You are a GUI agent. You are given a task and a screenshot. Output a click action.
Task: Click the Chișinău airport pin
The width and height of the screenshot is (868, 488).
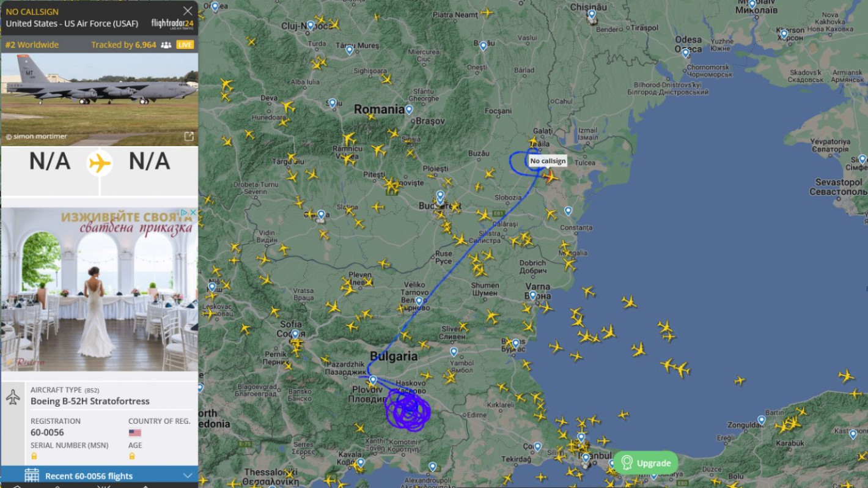(591, 15)
